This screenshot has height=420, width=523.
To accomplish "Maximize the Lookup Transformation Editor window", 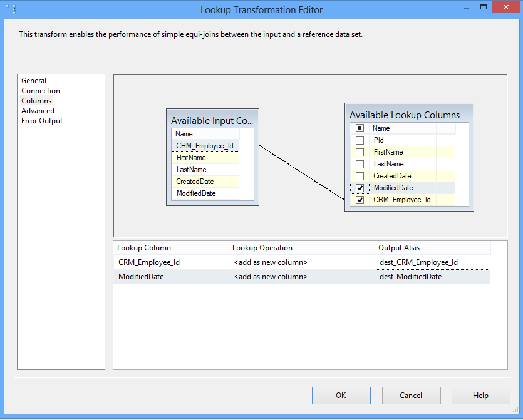I will [484, 8].
